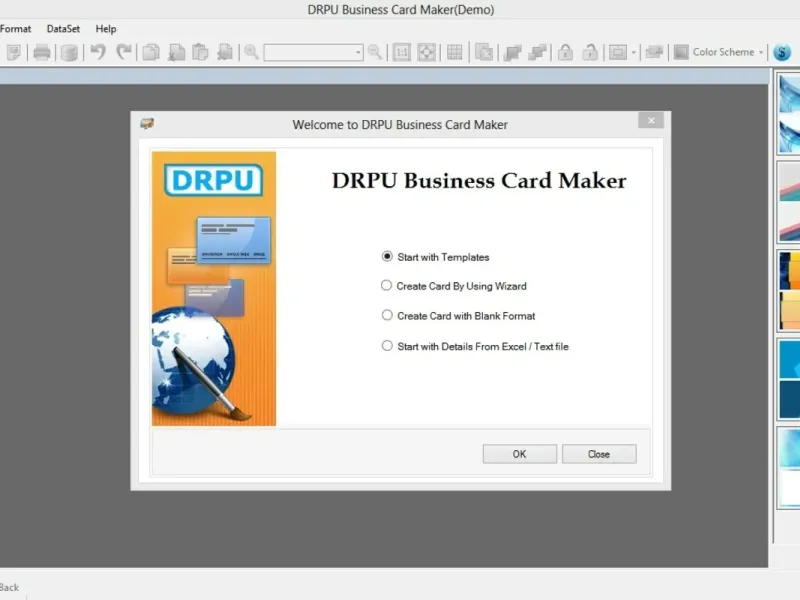The width and height of the screenshot is (800, 600).
Task: Pick the solid blue template thumbnail
Action: pos(789,380)
